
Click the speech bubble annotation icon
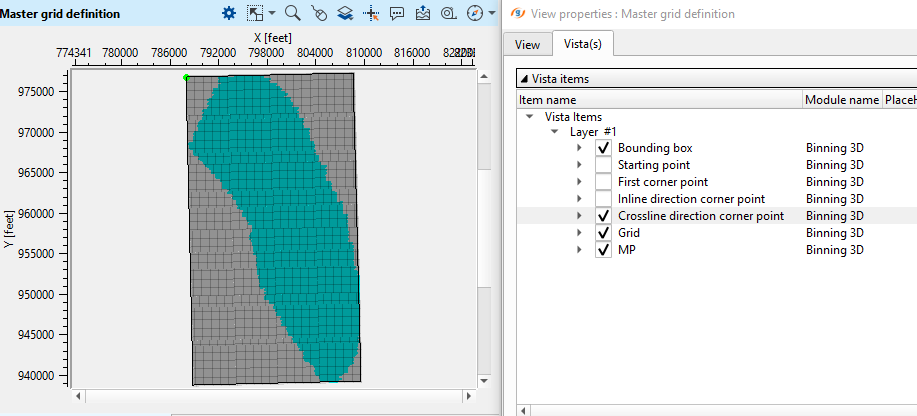tap(397, 14)
